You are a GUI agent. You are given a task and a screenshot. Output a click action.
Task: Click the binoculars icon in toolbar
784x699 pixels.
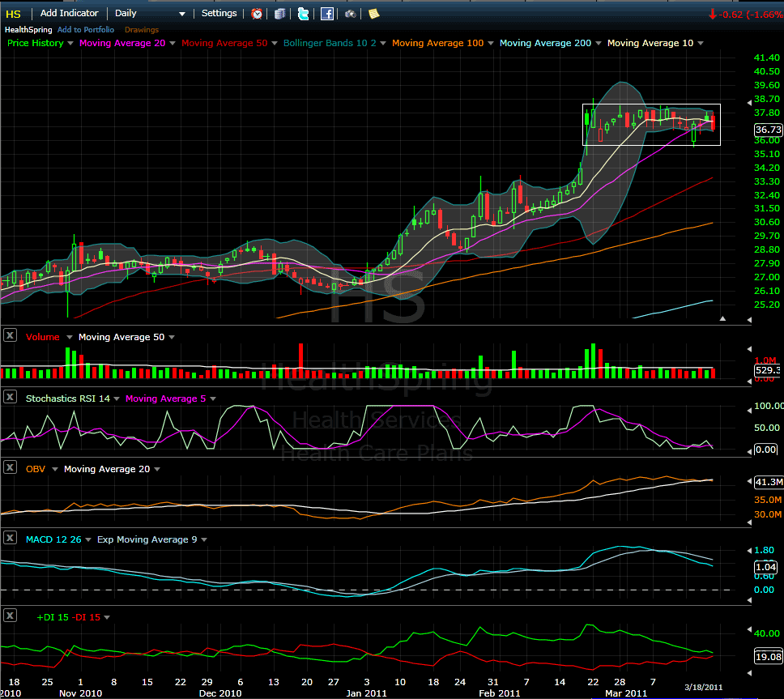[351, 14]
